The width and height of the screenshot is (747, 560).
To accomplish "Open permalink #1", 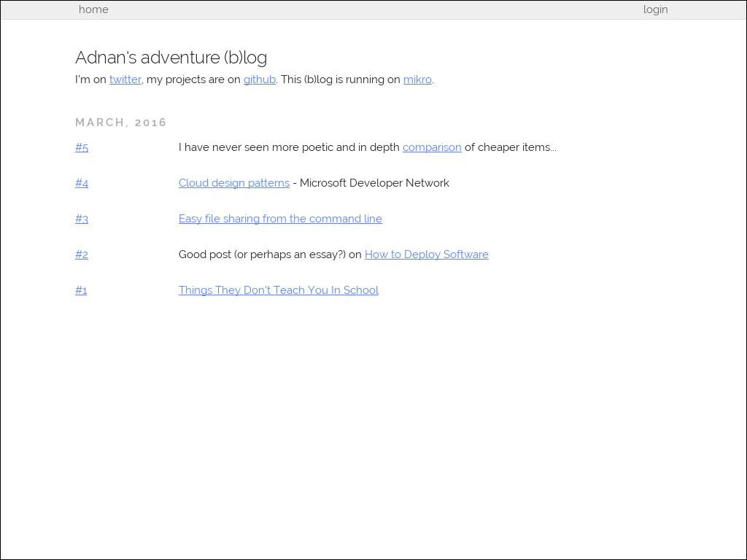I will (81, 290).
